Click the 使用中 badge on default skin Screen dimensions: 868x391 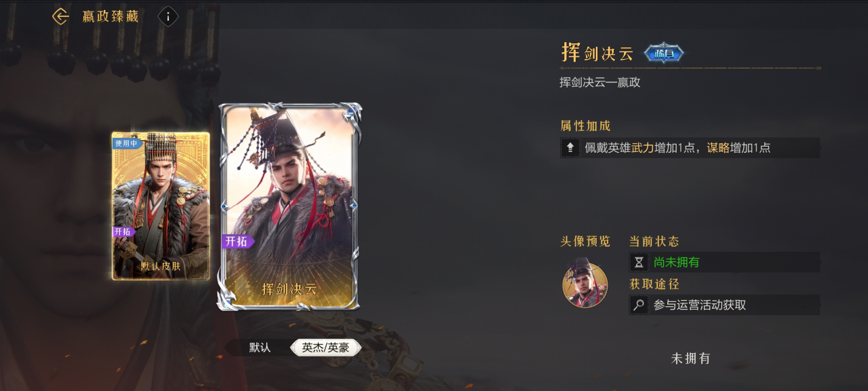point(125,143)
